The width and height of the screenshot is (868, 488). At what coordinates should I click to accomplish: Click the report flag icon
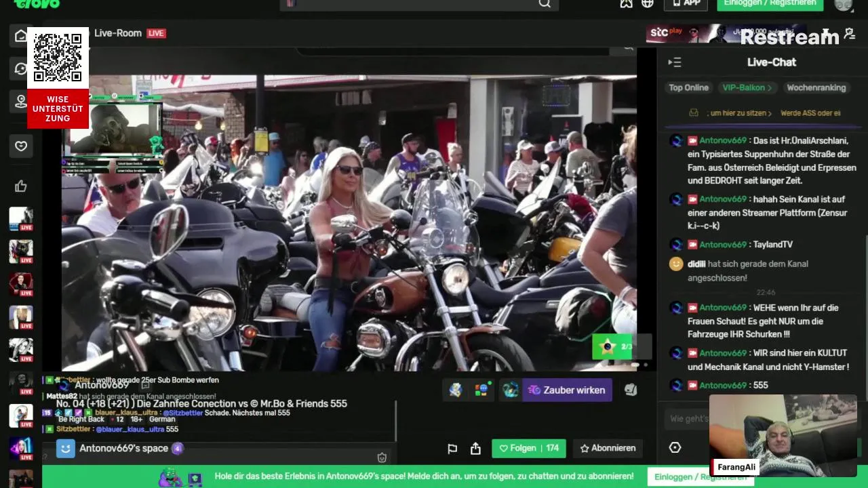(x=452, y=449)
